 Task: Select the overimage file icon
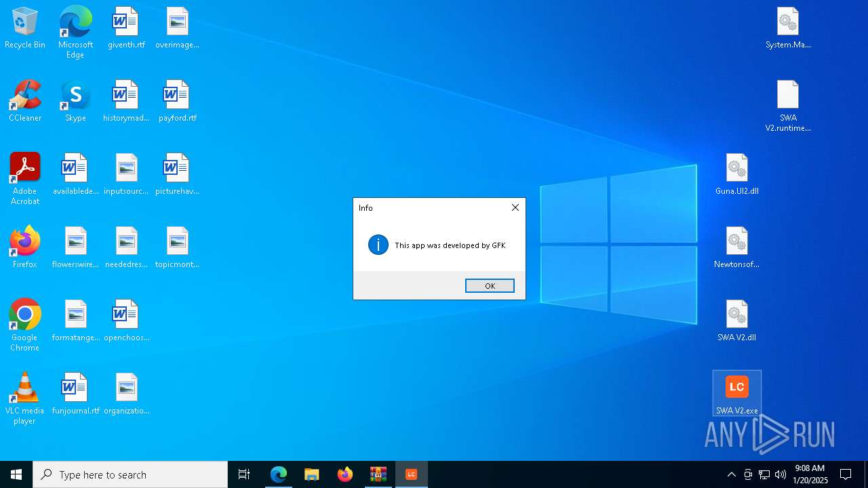pyautogui.click(x=177, y=28)
